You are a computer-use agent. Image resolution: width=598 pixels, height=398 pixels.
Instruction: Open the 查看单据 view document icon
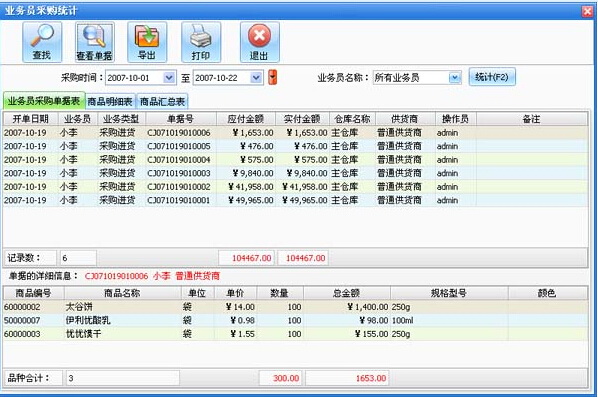click(x=95, y=42)
